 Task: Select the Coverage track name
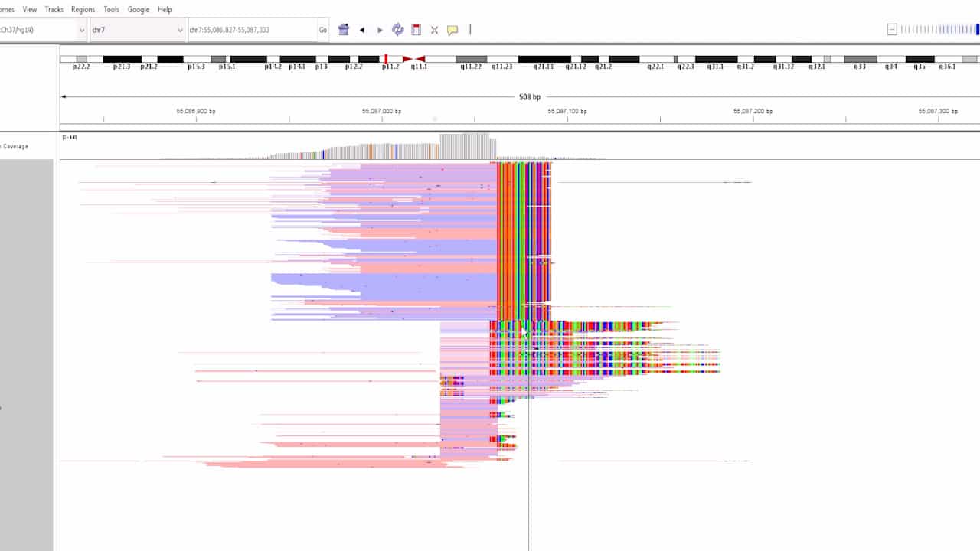15,146
